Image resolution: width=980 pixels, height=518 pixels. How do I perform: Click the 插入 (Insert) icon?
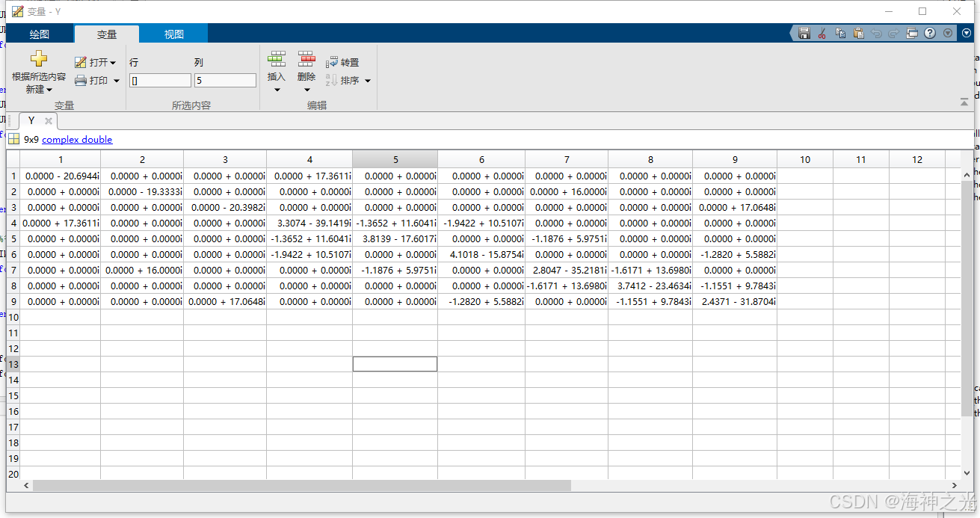(277, 59)
